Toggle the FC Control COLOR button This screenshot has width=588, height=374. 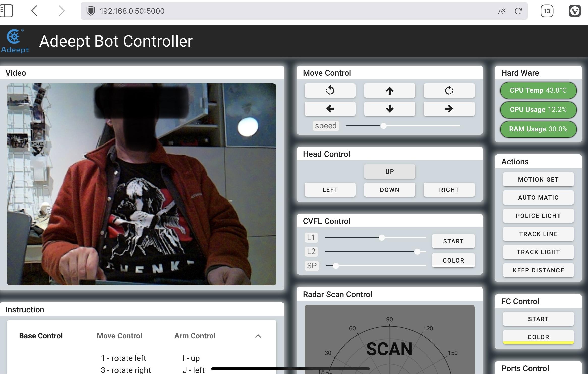coord(538,337)
